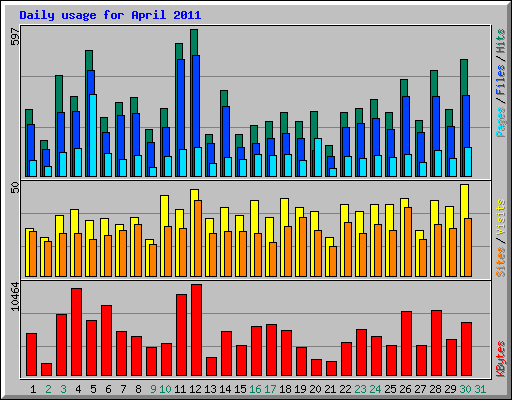
Task: Click the 'KBytes' legend label
Action: [x=501, y=359]
